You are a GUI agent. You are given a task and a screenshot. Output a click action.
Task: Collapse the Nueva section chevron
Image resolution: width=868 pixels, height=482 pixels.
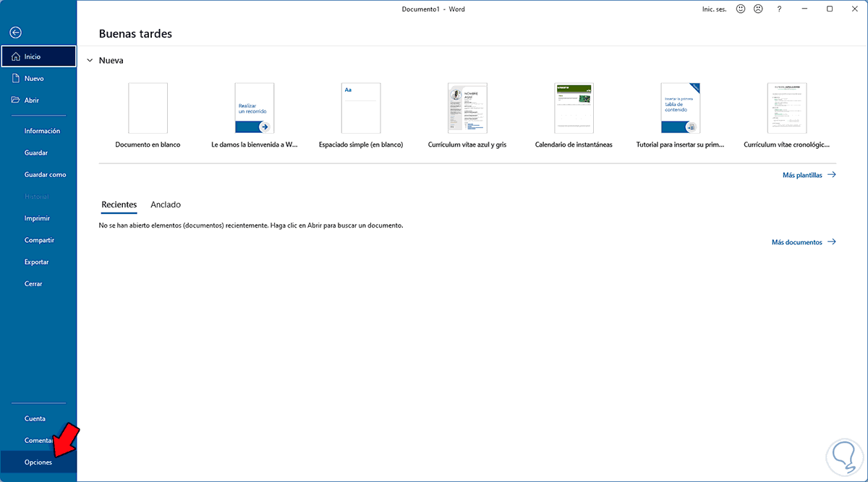click(90, 61)
